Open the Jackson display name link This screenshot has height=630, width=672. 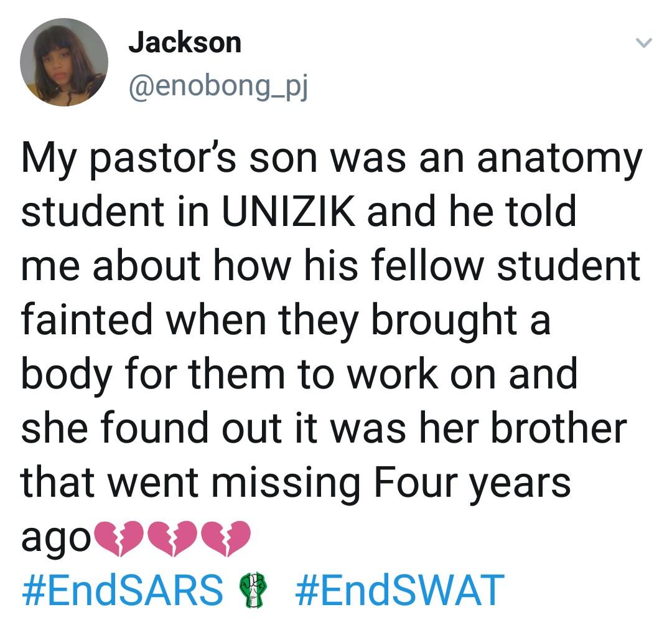185,42
